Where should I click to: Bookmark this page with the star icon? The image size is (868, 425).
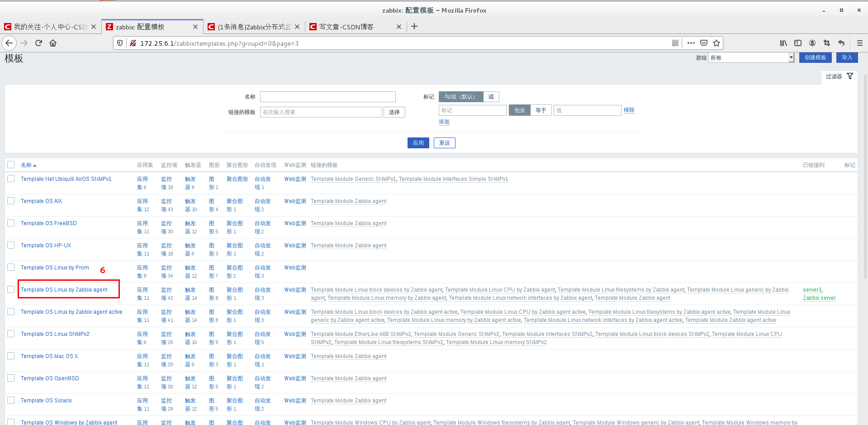(716, 43)
